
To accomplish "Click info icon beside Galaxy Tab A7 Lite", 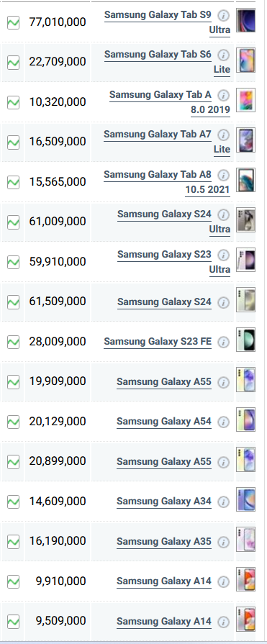I will click(223, 135).
